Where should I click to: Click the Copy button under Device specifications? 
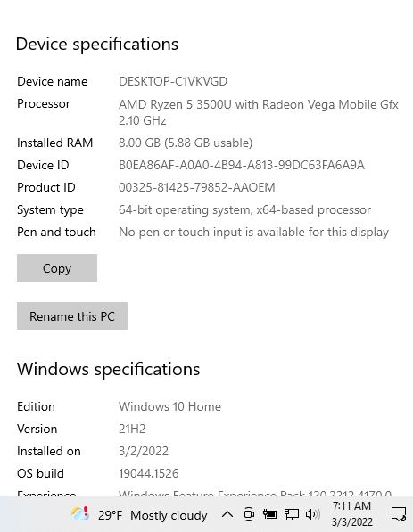click(57, 267)
